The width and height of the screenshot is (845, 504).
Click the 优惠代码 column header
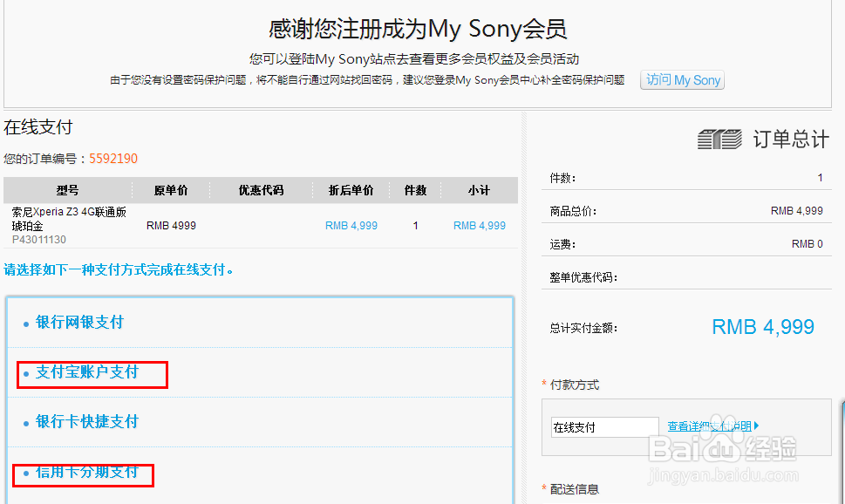click(261, 190)
